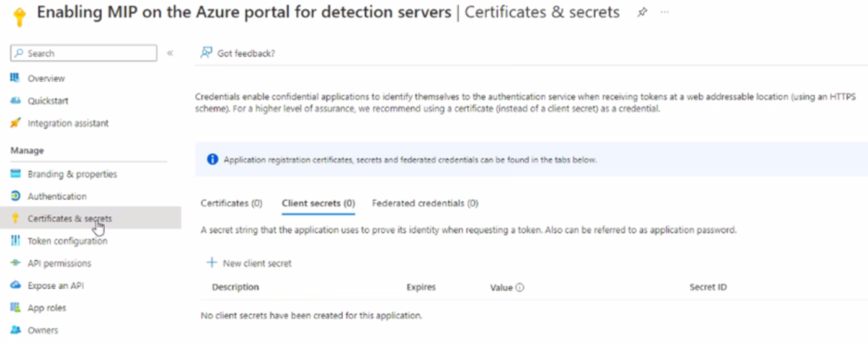Click the API permissions icon
Image resolution: width=868 pixels, height=345 pixels.
(15, 263)
